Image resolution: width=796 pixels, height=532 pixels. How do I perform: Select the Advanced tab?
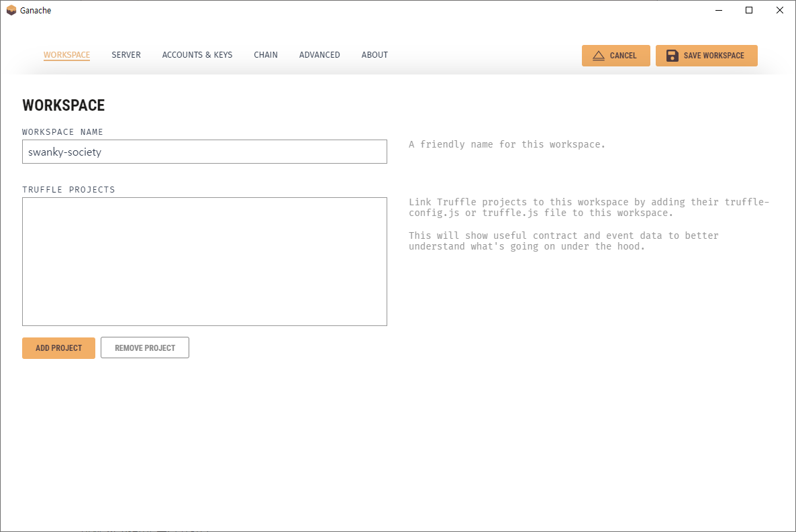coord(319,55)
